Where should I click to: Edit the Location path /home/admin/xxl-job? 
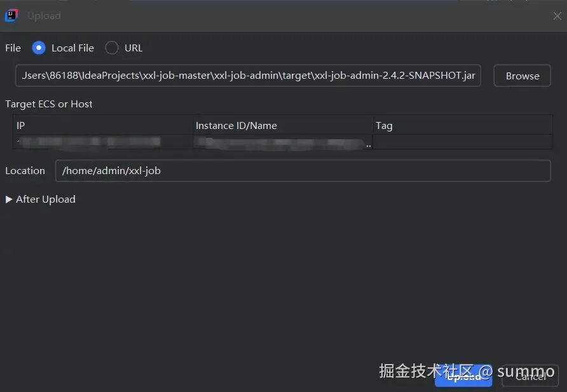[x=303, y=170]
